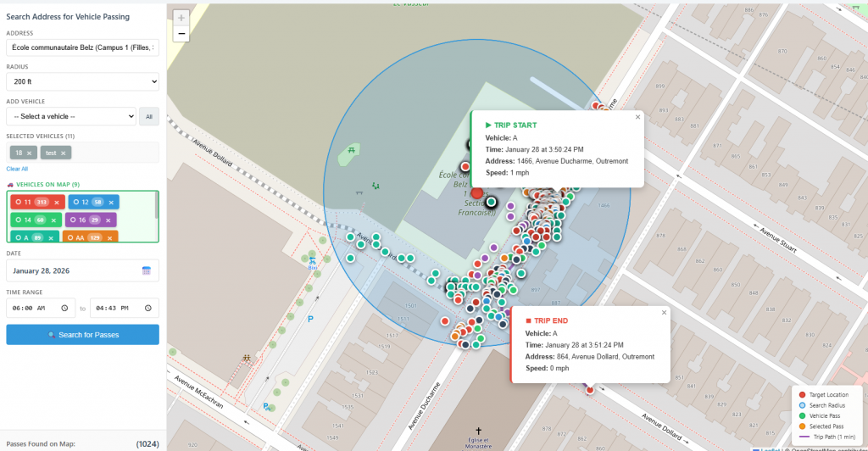Open the Radius dropdown showing 200 ft
This screenshot has width=868, height=451.
(82, 81)
